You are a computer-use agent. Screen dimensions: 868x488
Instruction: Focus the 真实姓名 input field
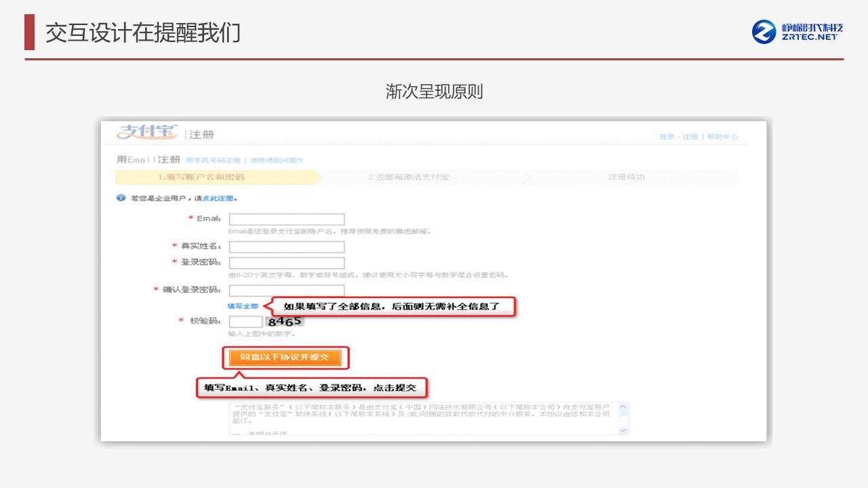287,247
